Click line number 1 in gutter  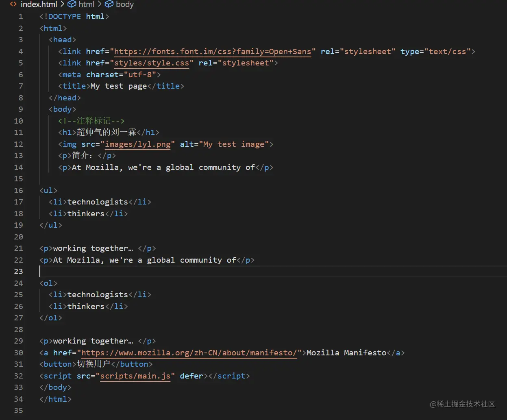coord(20,17)
